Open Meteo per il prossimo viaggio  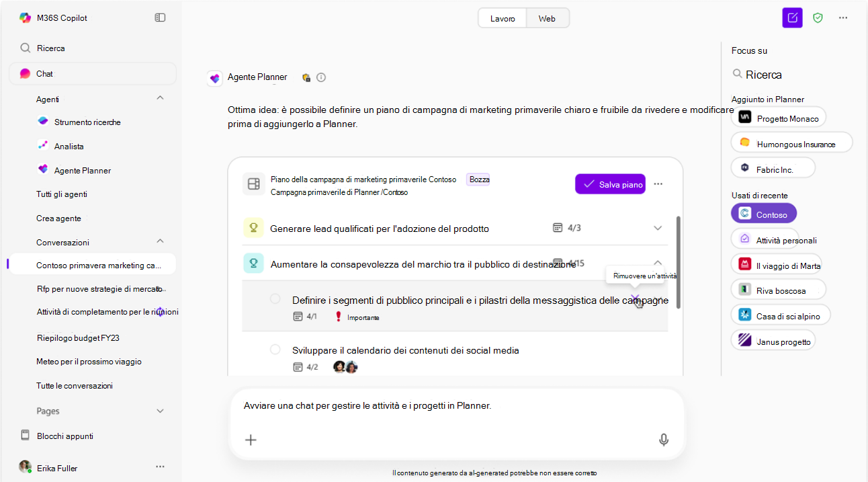coord(89,361)
